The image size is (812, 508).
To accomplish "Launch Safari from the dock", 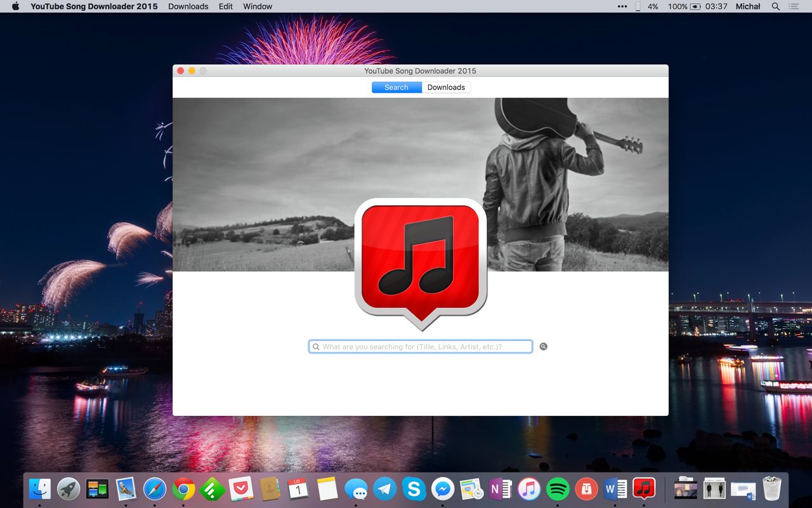I will click(155, 488).
